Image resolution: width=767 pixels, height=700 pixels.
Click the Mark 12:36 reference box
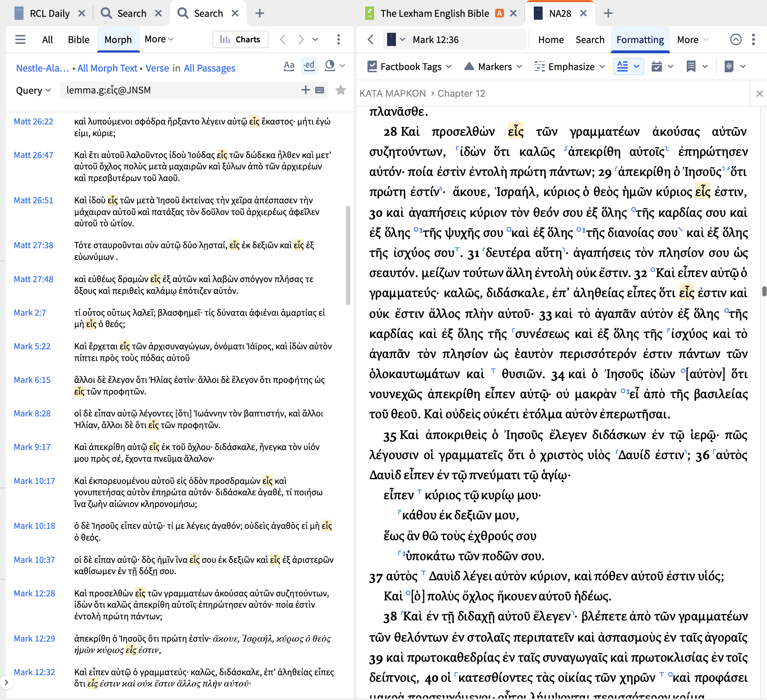(x=435, y=39)
